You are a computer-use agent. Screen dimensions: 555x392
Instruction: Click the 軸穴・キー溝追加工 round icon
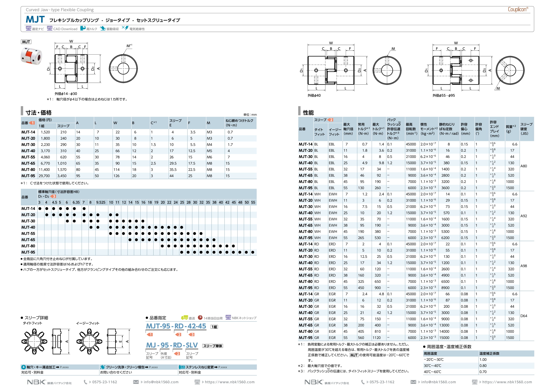pyautogui.click(x=24, y=367)
